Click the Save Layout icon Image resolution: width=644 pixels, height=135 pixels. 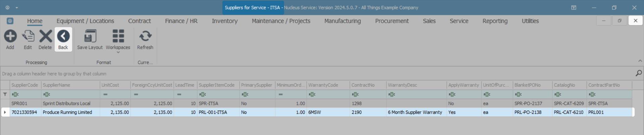pos(90,36)
